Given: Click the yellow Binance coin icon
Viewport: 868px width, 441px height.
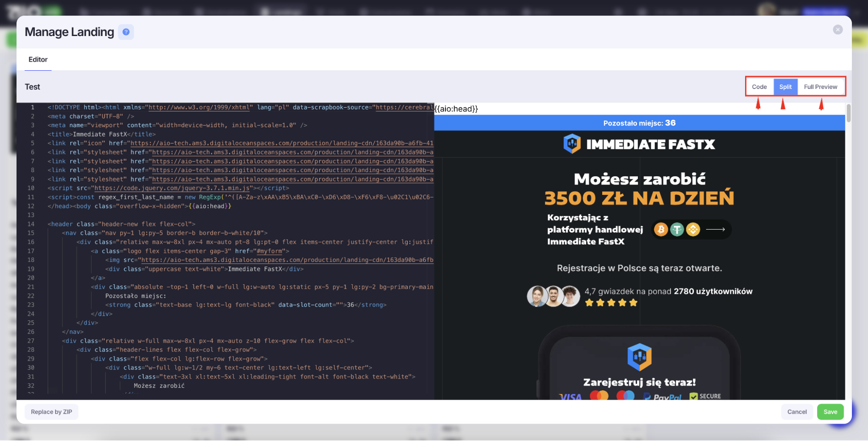Looking at the screenshot, I should tap(693, 229).
